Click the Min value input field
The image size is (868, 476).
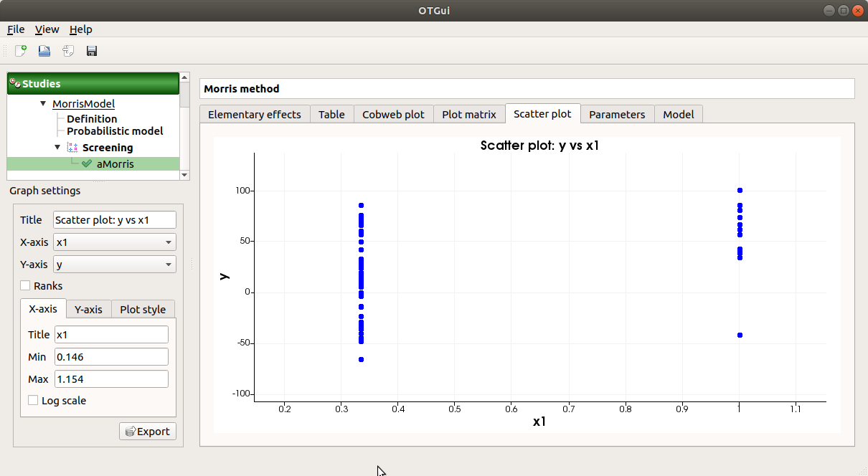point(111,357)
